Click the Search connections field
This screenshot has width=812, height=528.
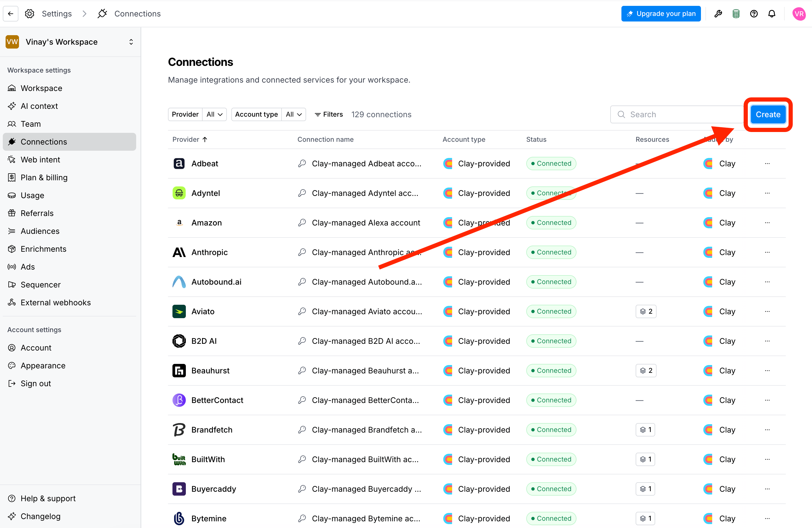677,114
